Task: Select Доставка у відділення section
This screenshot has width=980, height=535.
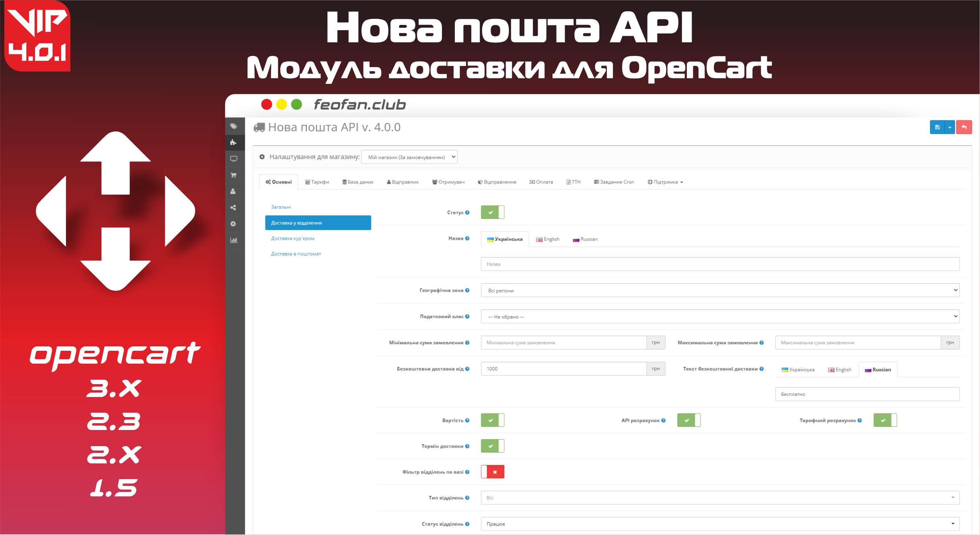Action: point(318,223)
